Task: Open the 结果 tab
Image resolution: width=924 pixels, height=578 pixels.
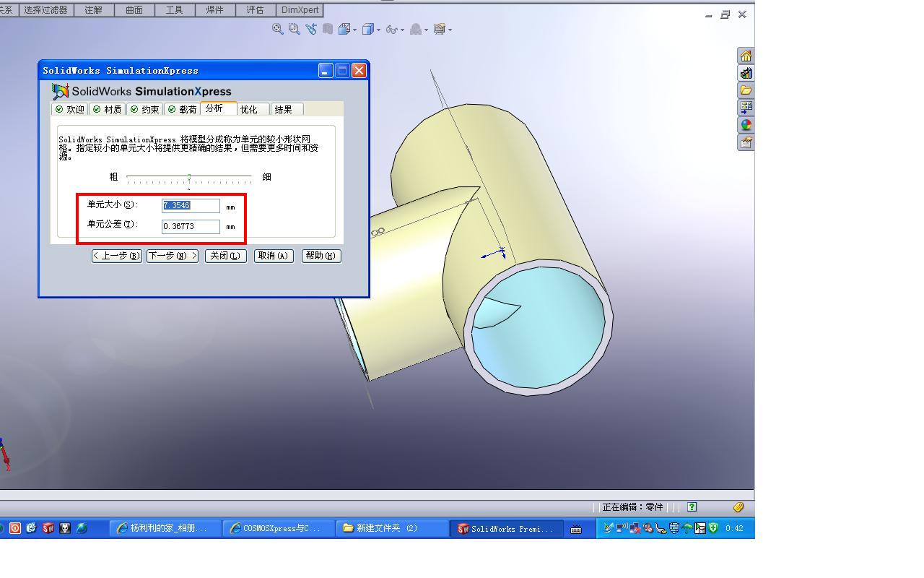Action: click(x=287, y=109)
